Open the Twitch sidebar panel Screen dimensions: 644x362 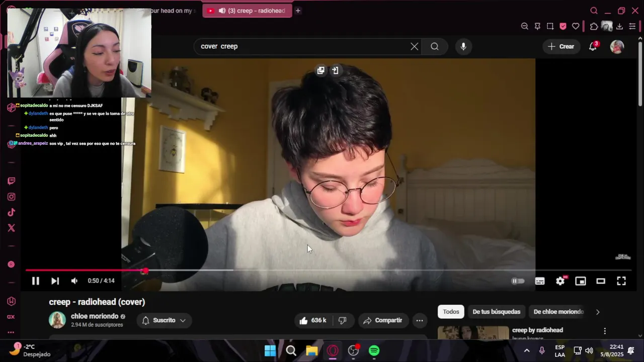[x=11, y=181]
